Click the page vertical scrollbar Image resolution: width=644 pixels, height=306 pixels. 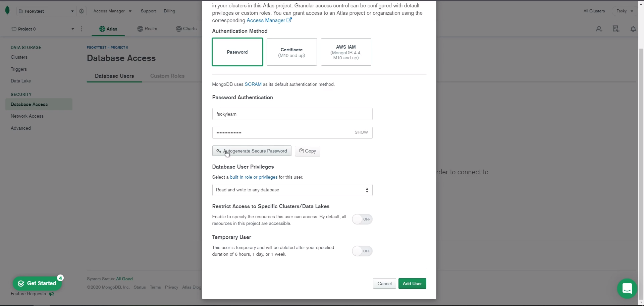pos(641,174)
